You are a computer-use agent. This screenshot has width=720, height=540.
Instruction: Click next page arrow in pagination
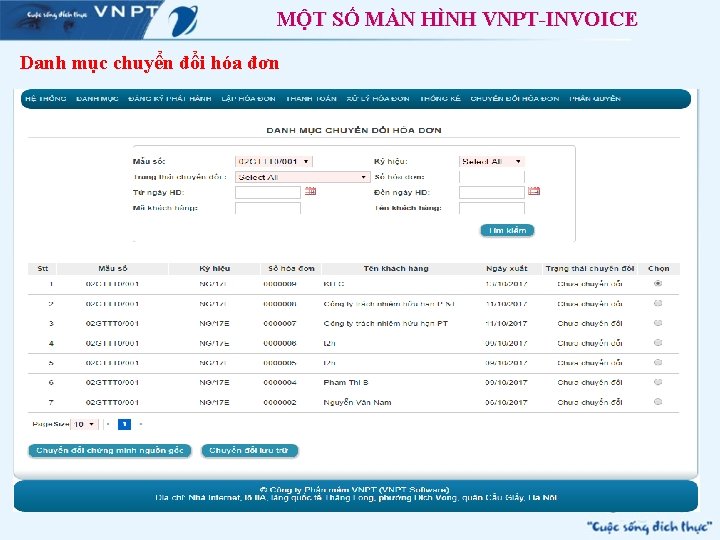pos(141,424)
